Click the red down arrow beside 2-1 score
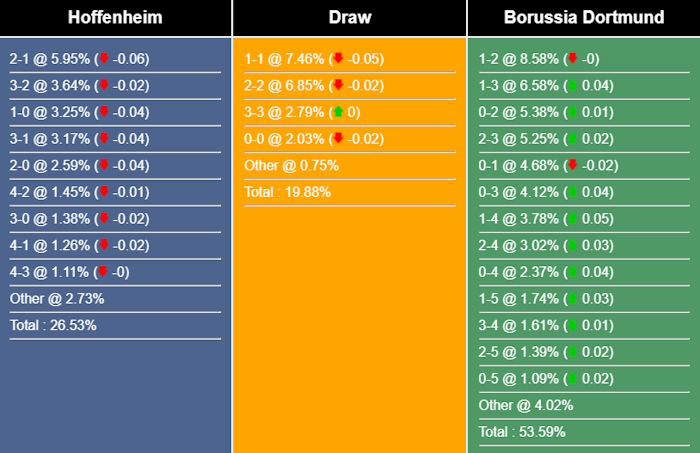This screenshot has width=700, height=453. tap(103, 59)
